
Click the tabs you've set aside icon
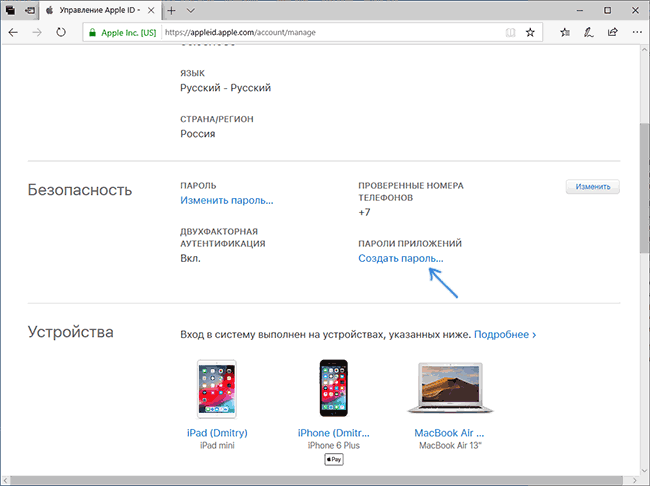click(10, 11)
